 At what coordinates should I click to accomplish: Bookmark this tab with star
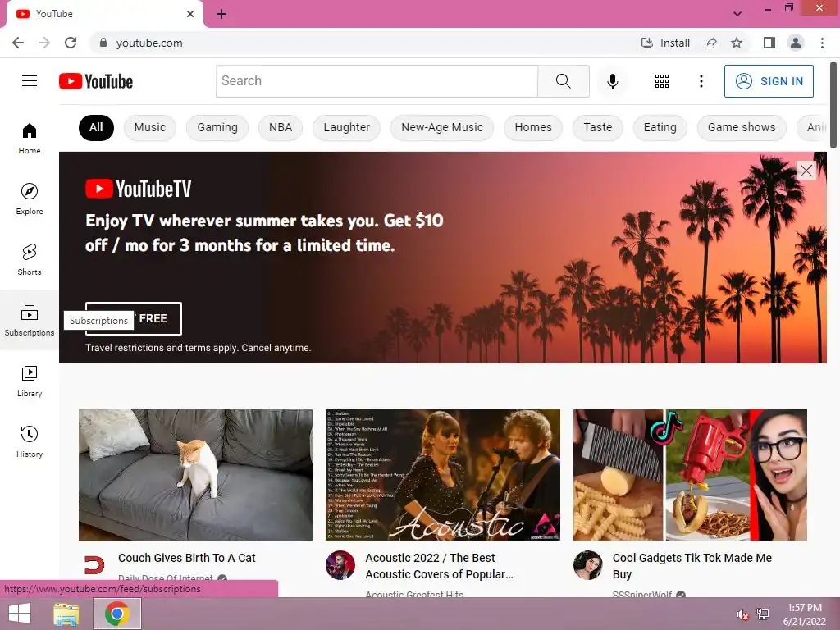[x=737, y=43]
